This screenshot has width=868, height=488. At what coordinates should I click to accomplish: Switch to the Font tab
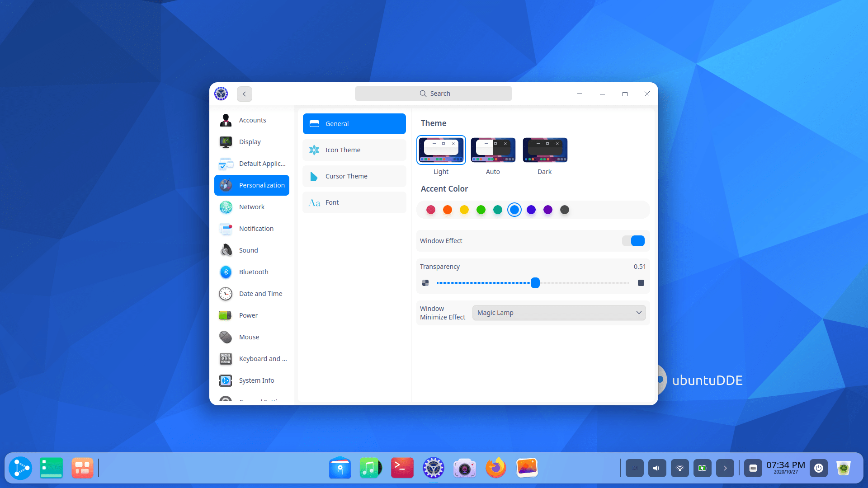coord(354,202)
